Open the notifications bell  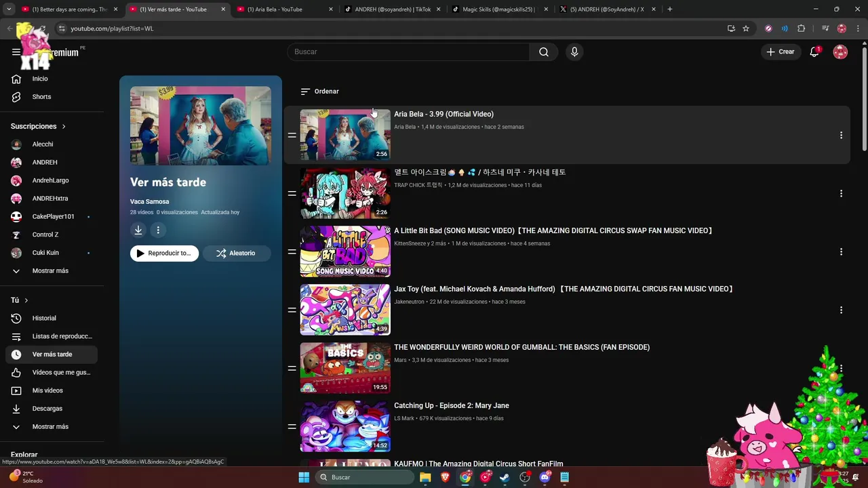click(814, 52)
